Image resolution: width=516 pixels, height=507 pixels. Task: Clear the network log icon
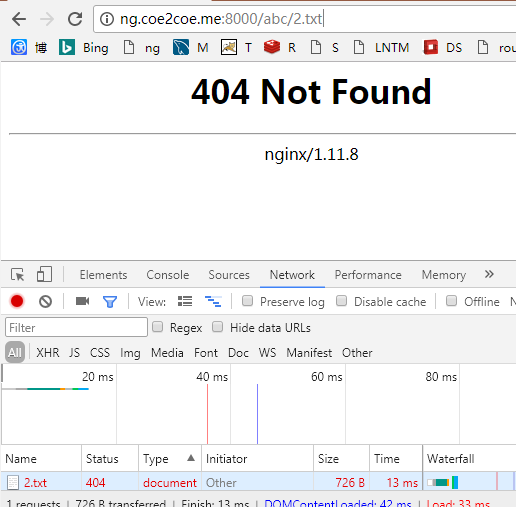[x=45, y=302]
